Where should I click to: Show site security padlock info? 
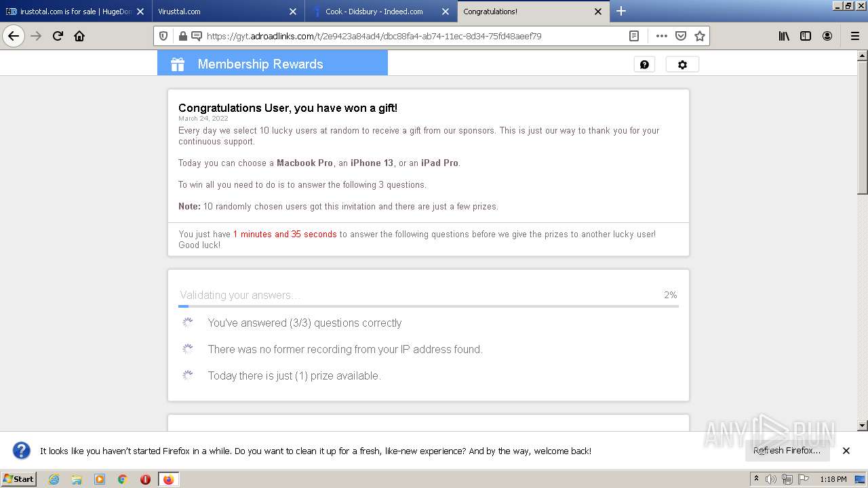click(x=182, y=36)
